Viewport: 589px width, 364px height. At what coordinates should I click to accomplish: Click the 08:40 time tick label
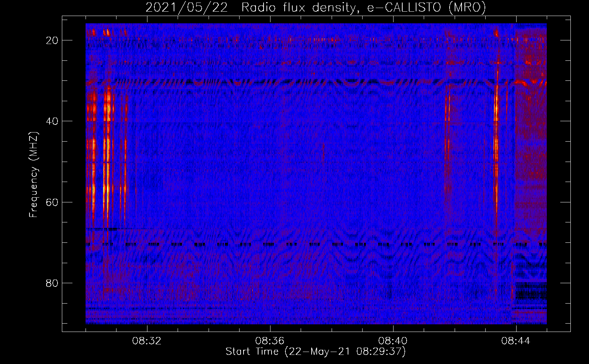click(393, 341)
